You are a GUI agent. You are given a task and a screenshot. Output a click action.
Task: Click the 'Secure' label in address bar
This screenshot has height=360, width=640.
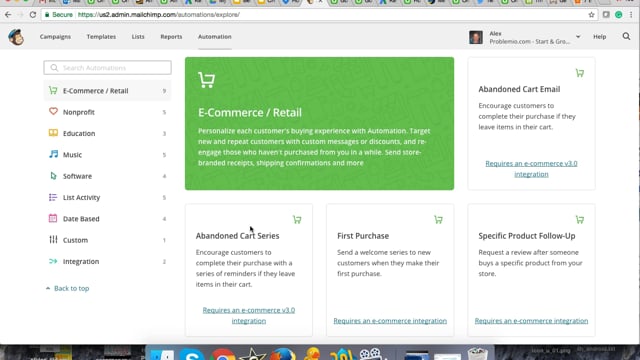click(x=62, y=15)
